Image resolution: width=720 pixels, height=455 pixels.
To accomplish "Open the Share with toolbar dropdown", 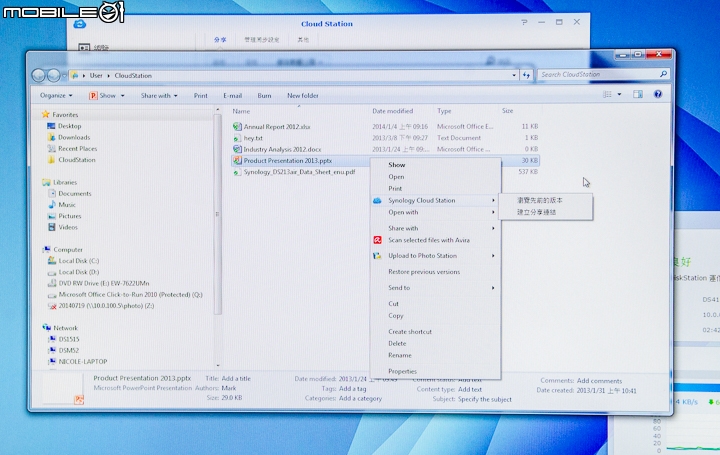I will click(x=159, y=95).
